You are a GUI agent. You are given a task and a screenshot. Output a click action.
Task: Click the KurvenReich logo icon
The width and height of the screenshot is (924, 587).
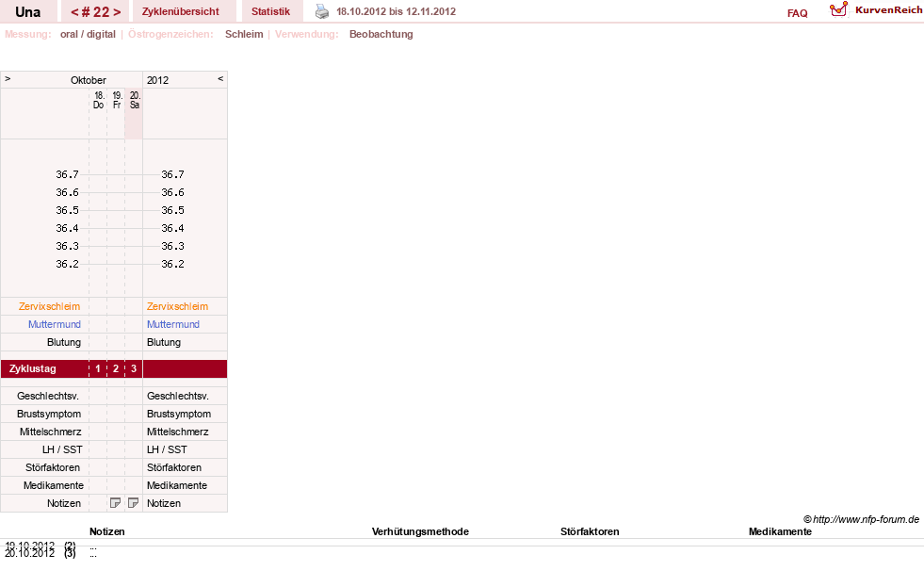[x=838, y=9]
